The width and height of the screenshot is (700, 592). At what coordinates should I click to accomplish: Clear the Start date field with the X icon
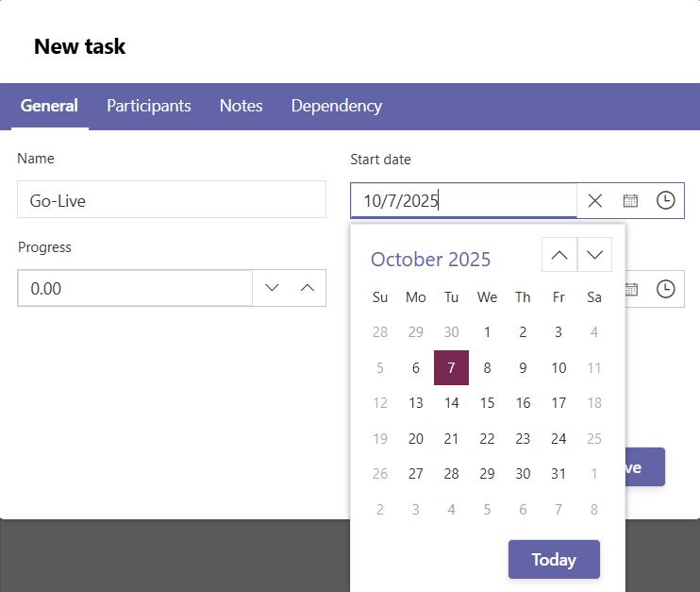click(x=595, y=200)
